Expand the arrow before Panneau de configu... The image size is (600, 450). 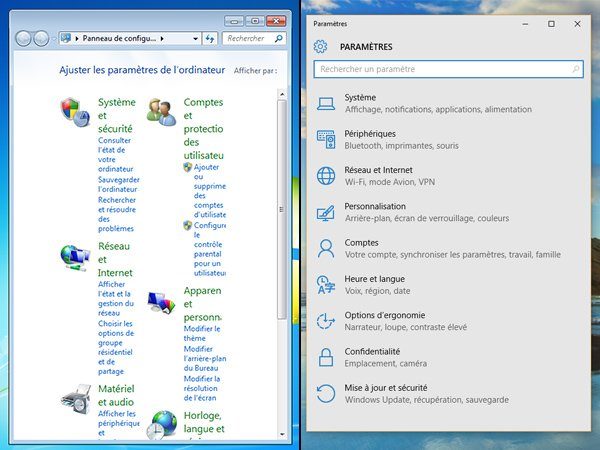[77, 39]
